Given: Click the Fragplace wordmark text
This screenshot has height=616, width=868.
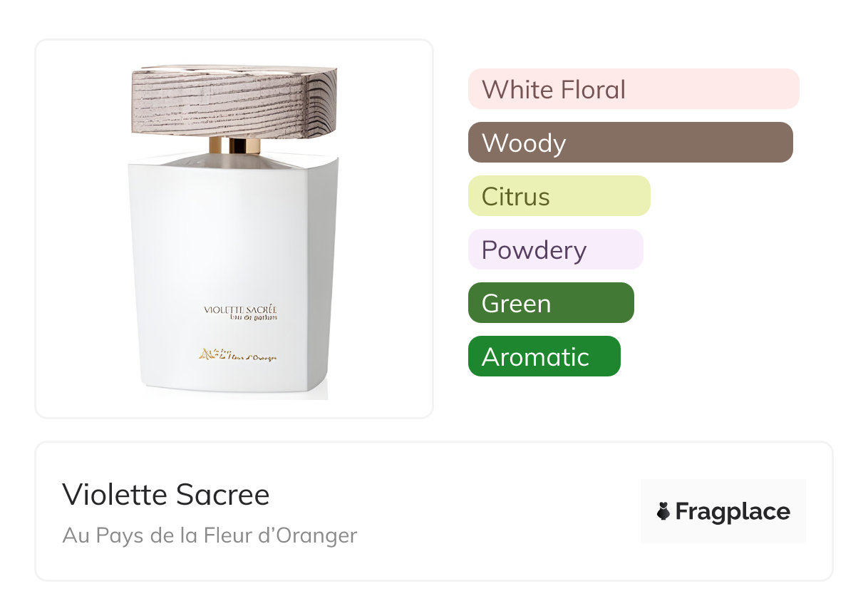Looking at the screenshot, I should pyautogui.click(x=733, y=512).
